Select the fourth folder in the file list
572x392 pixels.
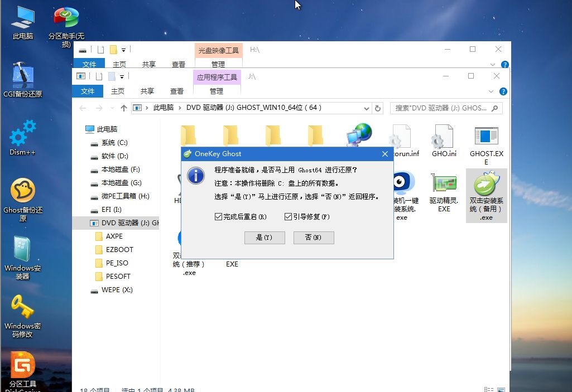(x=315, y=135)
